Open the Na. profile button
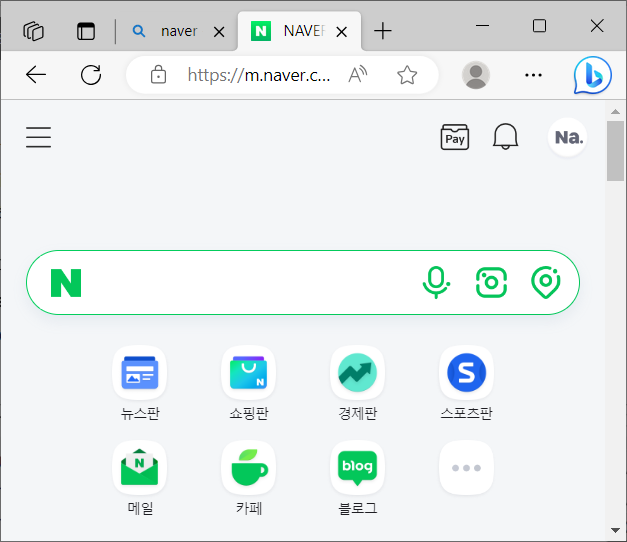 [568, 137]
